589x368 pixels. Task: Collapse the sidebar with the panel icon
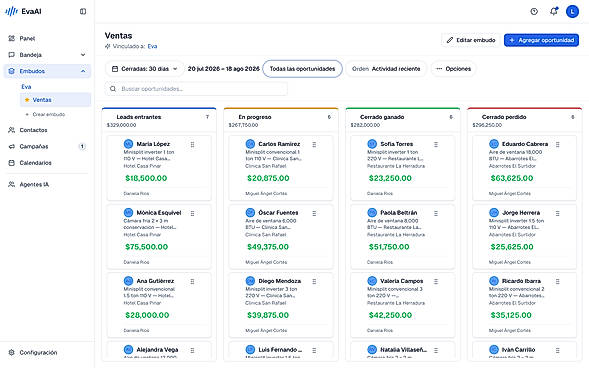83,11
